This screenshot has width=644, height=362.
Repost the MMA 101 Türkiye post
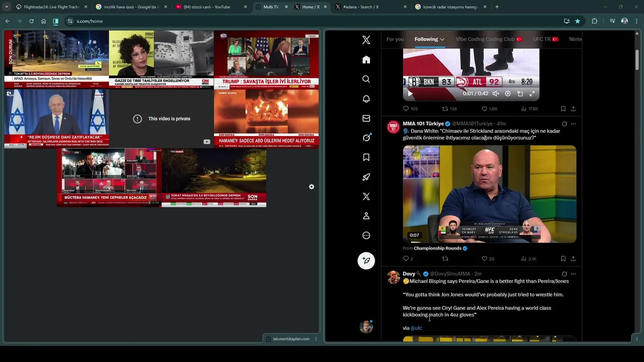445,258
